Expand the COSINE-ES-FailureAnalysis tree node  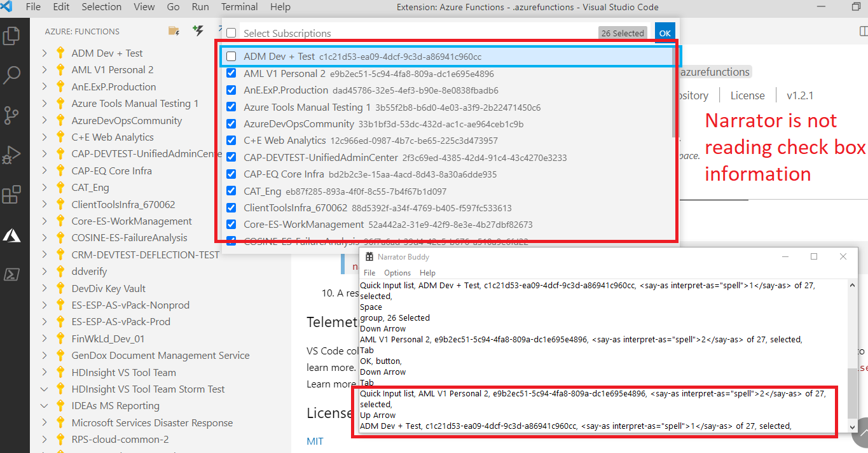(x=45, y=238)
